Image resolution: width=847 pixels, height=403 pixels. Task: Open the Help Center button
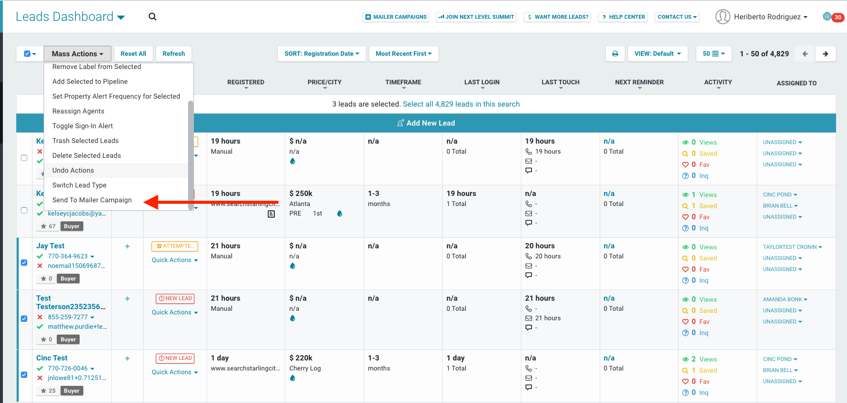pos(622,17)
